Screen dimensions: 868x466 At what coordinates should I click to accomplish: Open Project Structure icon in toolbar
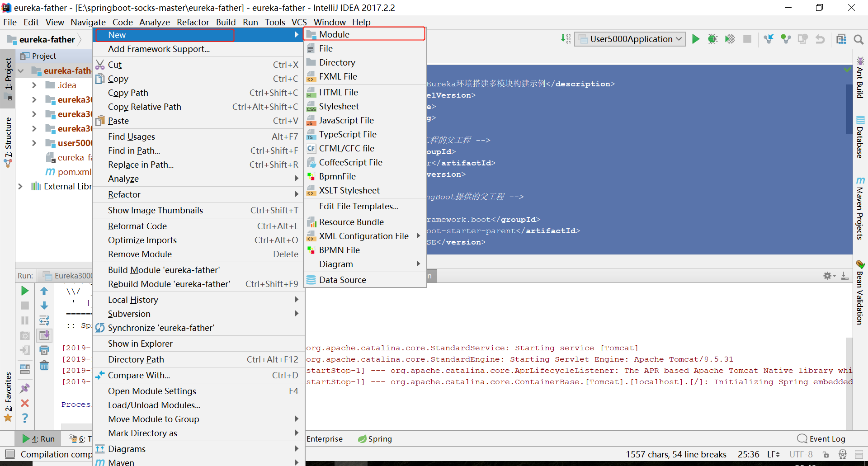click(x=841, y=39)
